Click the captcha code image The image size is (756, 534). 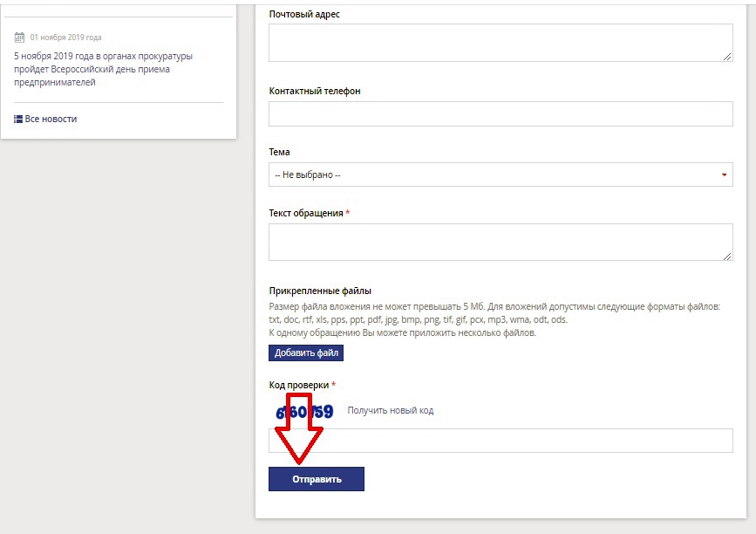coord(304,411)
